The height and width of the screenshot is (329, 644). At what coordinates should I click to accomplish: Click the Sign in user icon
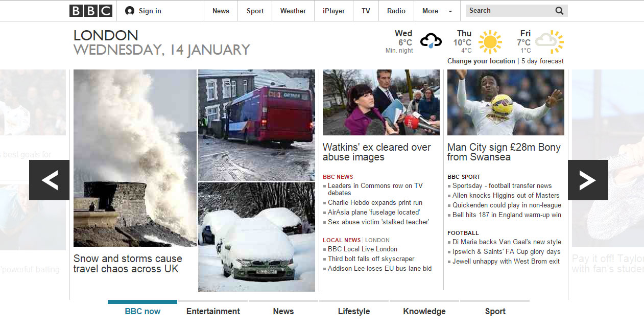pos(130,11)
